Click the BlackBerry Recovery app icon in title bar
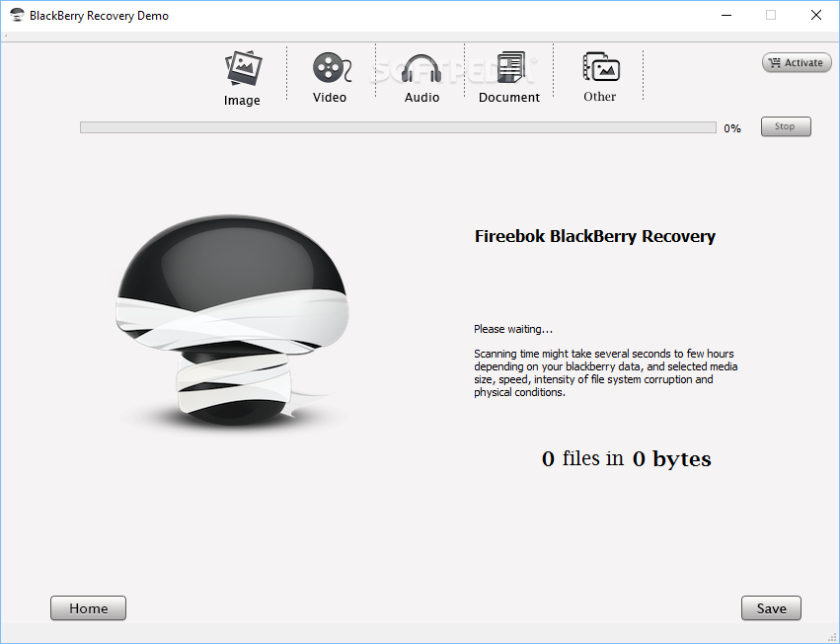This screenshot has height=644, width=840. click(x=17, y=15)
